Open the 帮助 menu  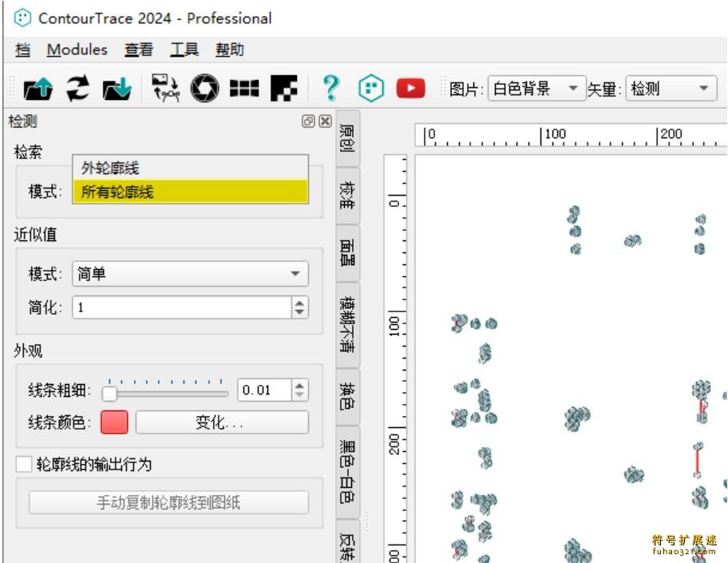pos(230,50)
